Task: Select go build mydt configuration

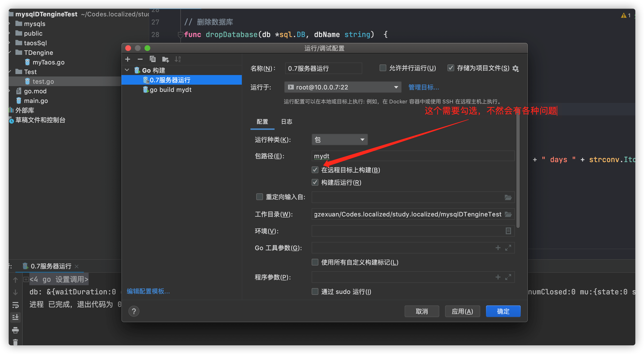Action: tap(171, 90)
